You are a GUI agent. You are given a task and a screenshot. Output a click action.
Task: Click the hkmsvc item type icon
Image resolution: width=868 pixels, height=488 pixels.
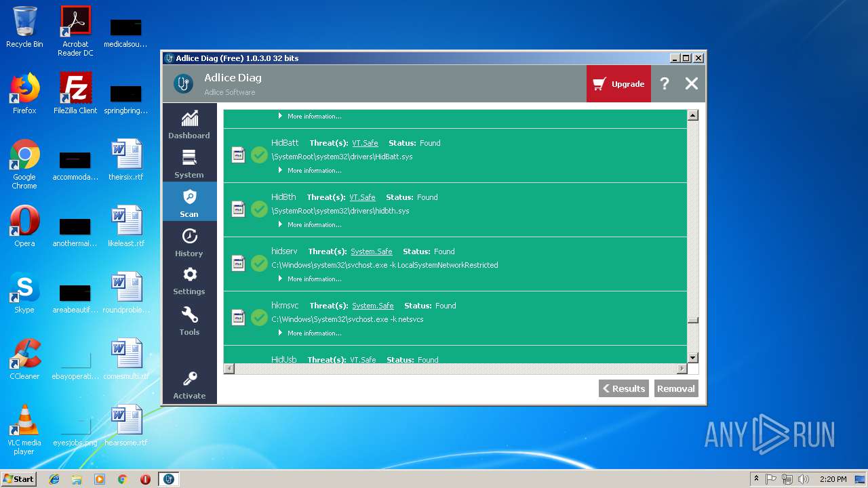coord(238,318)
